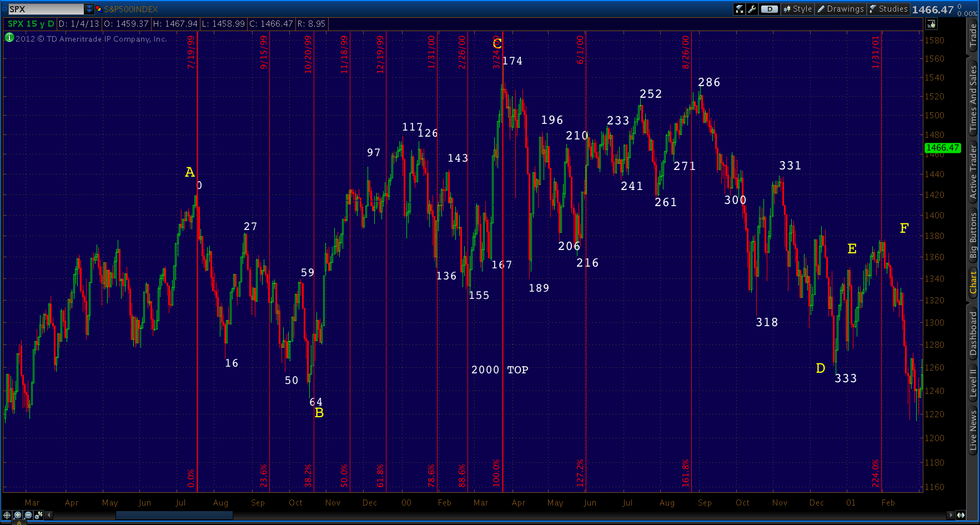This screenshot has height=525, width=980.
Task: Click the 'O: 1459.37' open value
Action: point(127,24)
